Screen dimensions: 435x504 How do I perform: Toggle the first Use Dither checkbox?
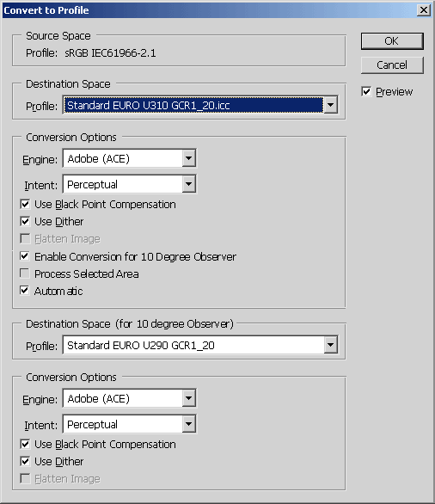coord(25,221)
